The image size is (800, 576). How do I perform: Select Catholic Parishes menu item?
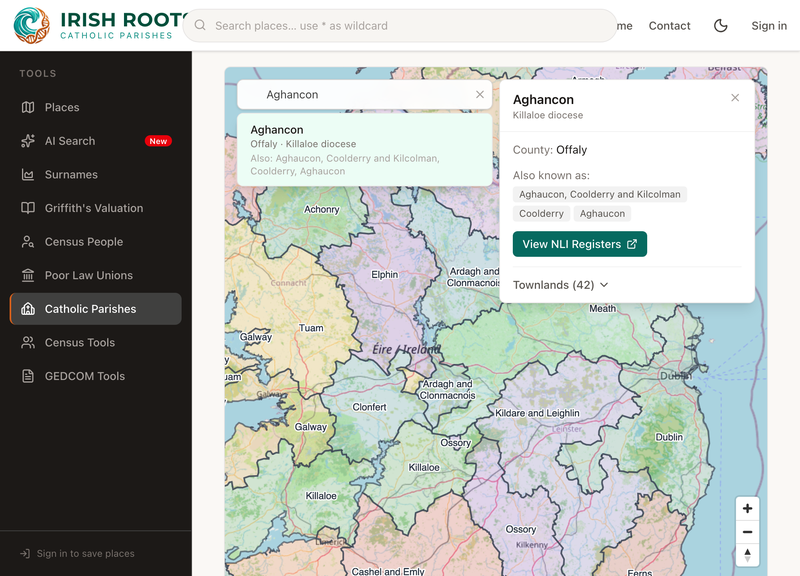click(x=95, y=309)
